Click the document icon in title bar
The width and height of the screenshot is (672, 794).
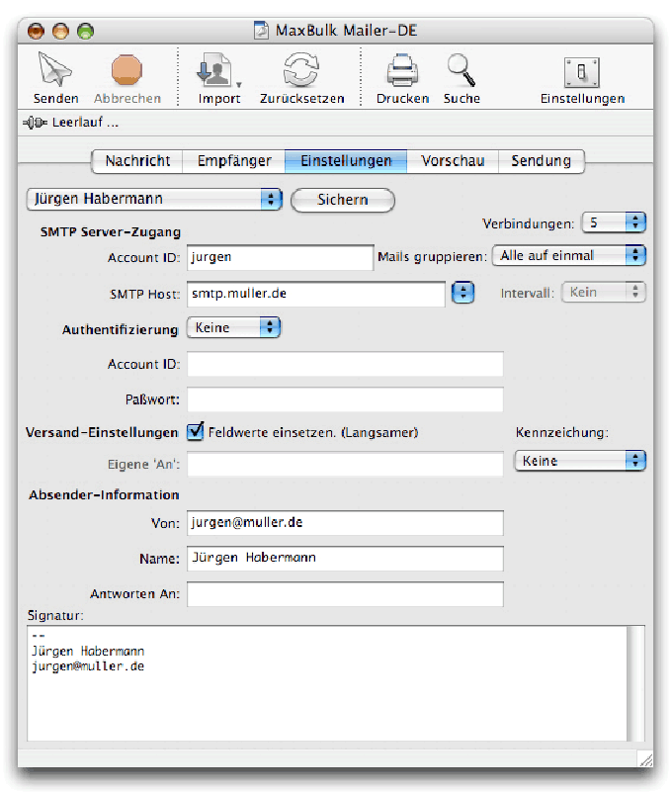[261, 31]
